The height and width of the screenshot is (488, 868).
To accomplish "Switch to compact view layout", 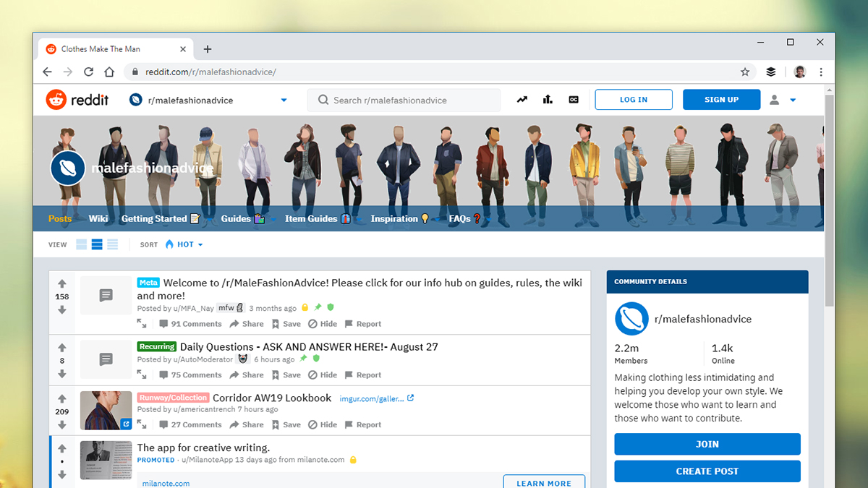I will coord(112,244).
